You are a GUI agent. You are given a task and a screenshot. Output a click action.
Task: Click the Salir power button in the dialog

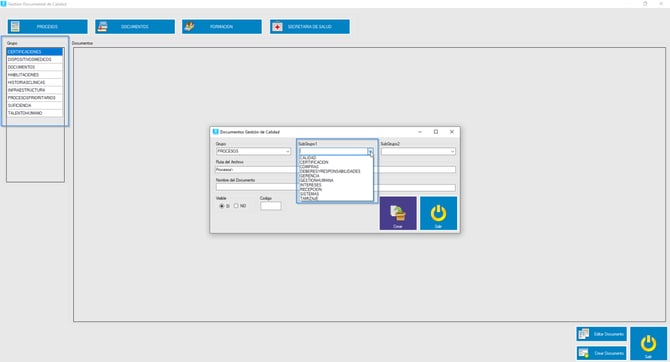coord(438,213)
